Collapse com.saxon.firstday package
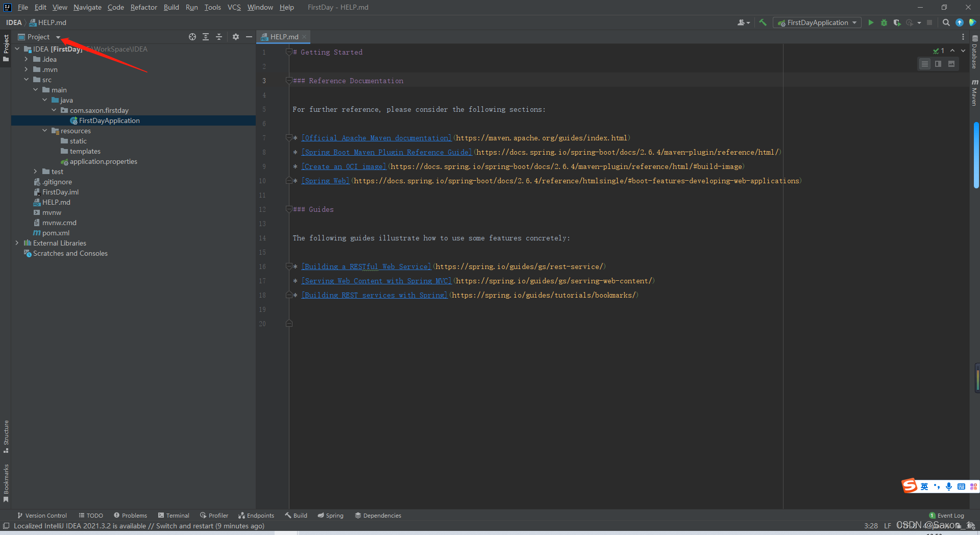 click(54, 110)
